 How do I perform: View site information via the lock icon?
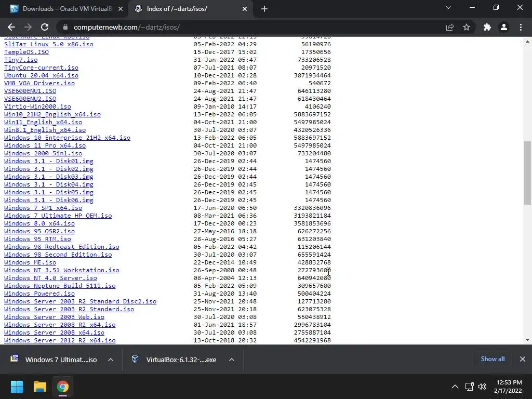click(x=65, y=27)
